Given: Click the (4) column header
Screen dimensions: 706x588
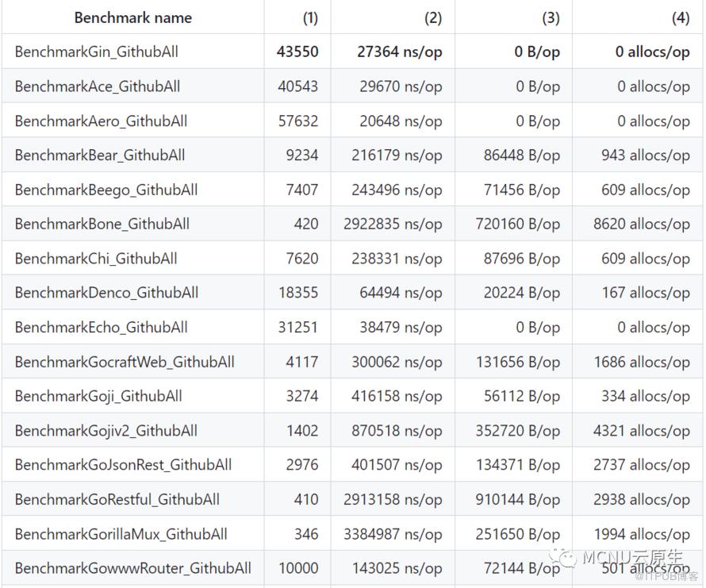Looking at the screenshot, I should click(680, 17).
